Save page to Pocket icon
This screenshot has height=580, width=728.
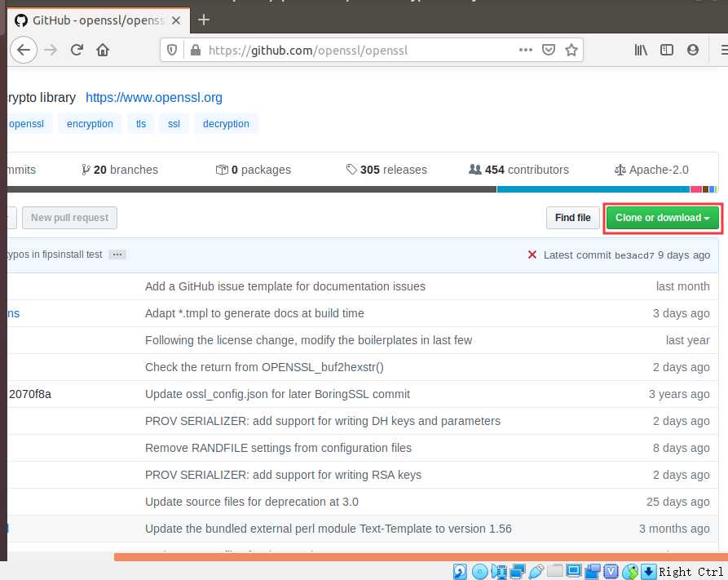[x=549, y=50]
